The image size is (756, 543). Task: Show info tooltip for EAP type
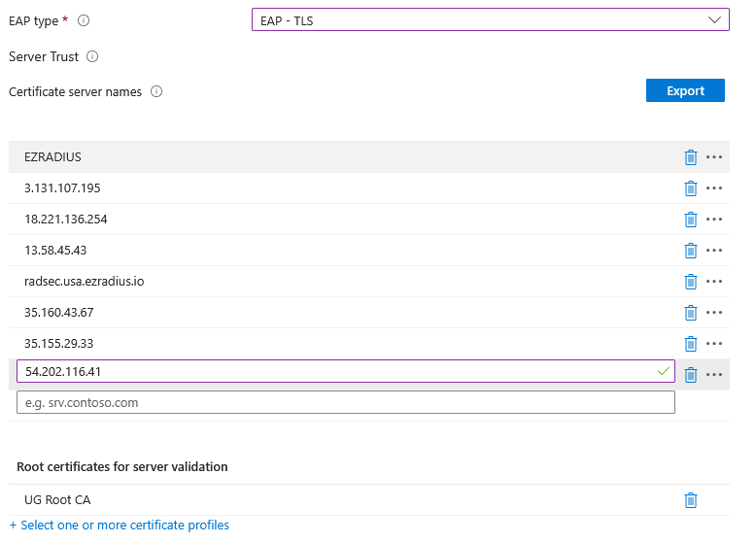tap(84, 20)
